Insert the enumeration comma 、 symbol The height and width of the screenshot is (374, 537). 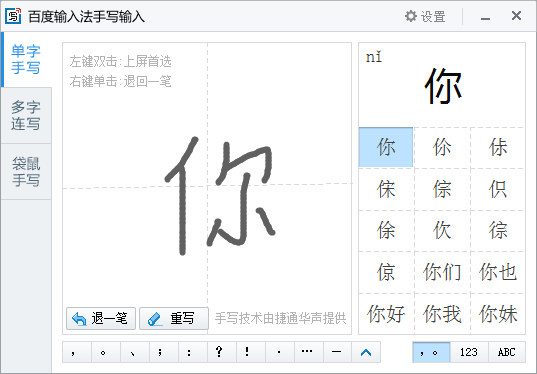coord(135,352)
